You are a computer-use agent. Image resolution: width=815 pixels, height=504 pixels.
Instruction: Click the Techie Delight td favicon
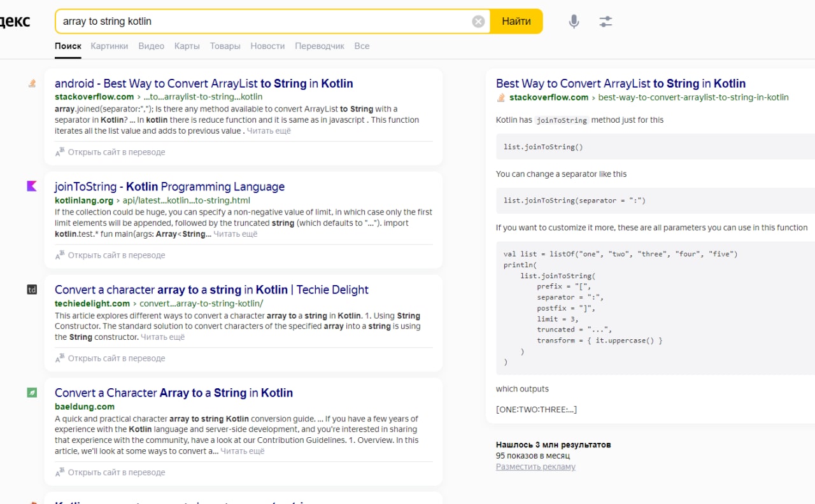32,290
